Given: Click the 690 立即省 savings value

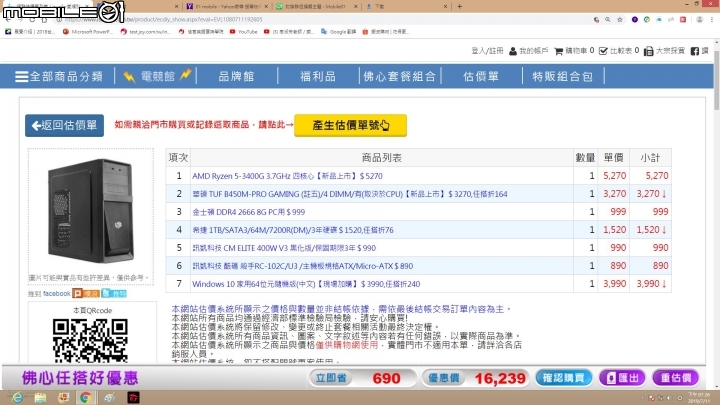Looking at the screenshot, I should (x=386, y=378).
